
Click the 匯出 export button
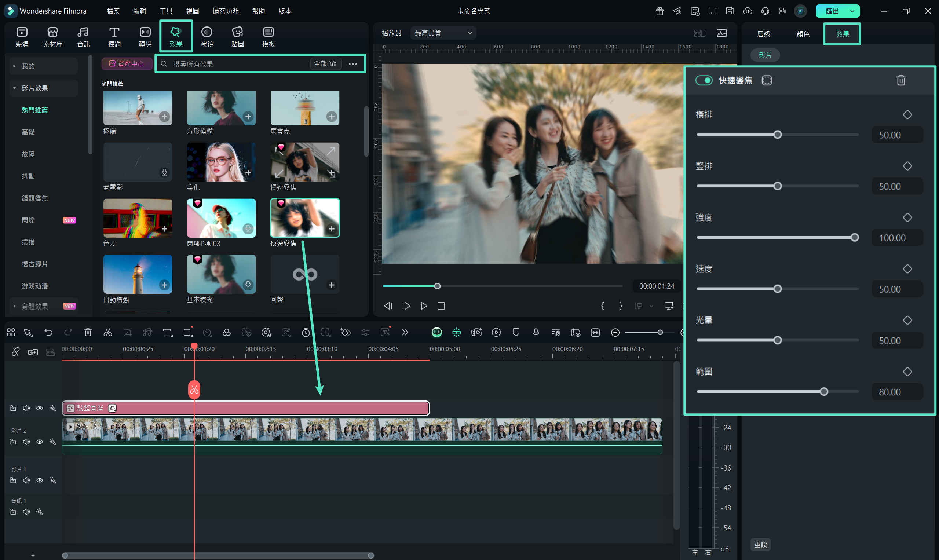point(832,11)
